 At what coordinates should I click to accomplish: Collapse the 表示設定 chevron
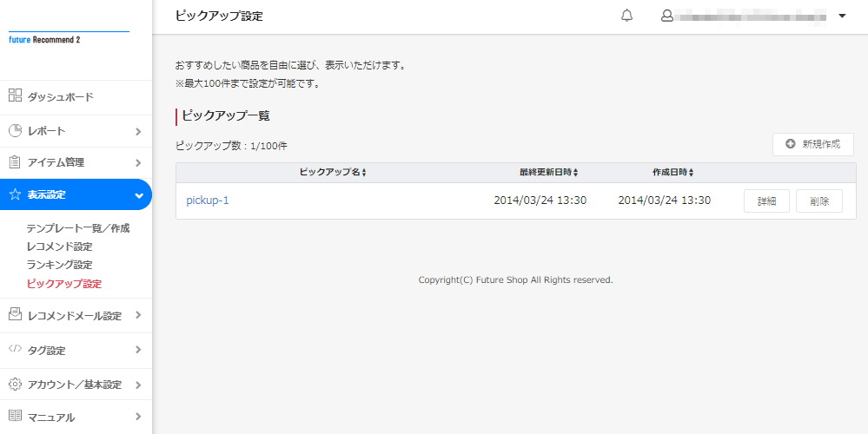click(139, 195)
